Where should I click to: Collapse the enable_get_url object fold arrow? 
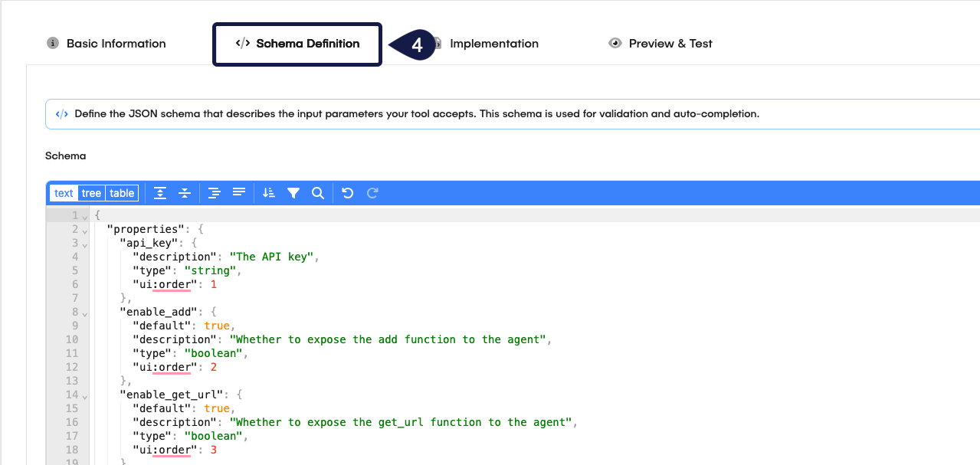pyautogui.click(x=86, y=395)
